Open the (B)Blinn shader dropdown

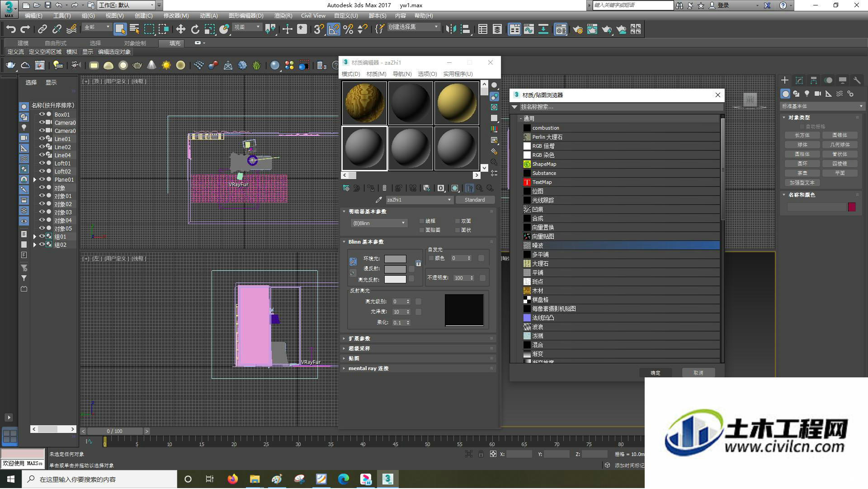(x=379, y=223)
